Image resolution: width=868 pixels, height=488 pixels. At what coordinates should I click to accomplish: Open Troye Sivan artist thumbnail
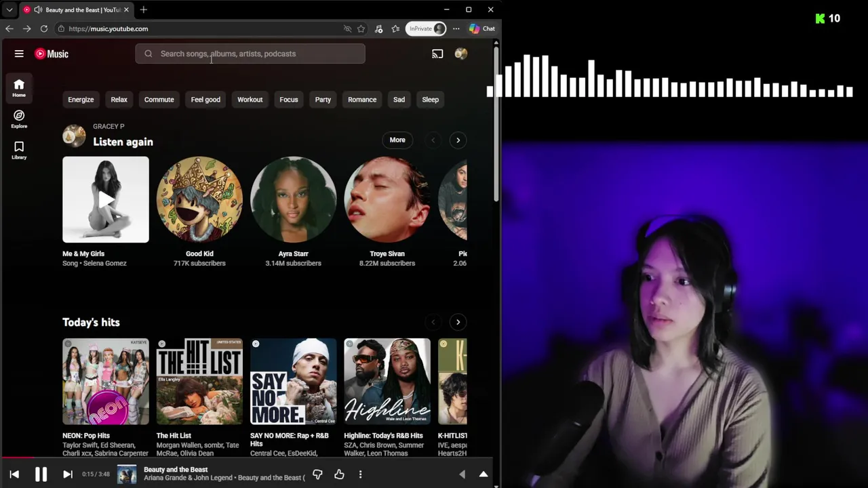[387, 199]
